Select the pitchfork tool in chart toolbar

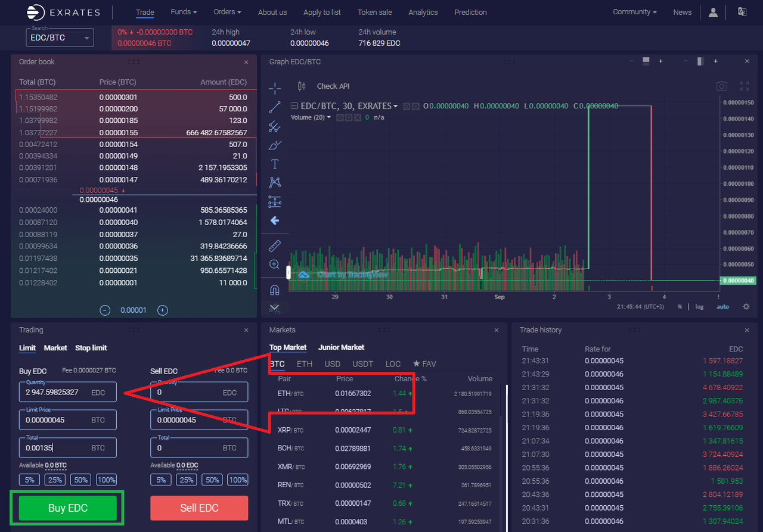[275, 126]
